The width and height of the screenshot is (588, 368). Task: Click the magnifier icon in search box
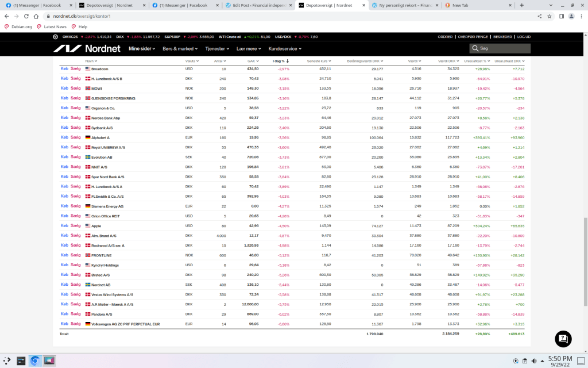pos(475,49)
